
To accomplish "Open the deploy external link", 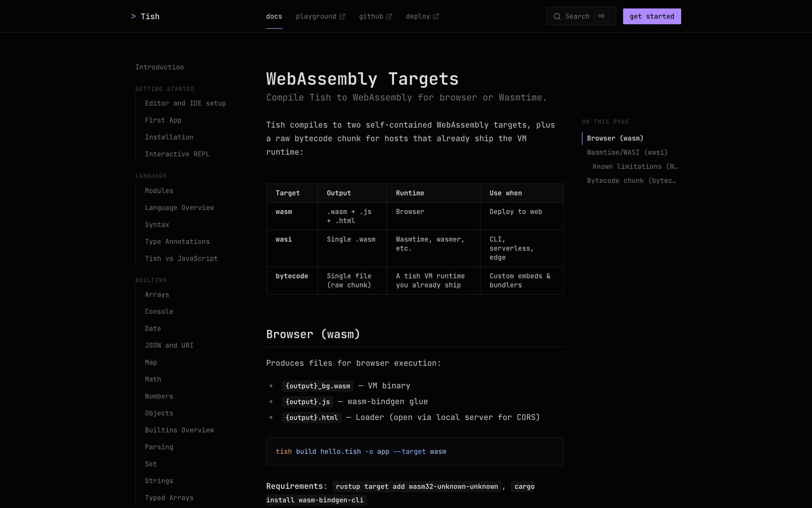I will click(422, 16).
